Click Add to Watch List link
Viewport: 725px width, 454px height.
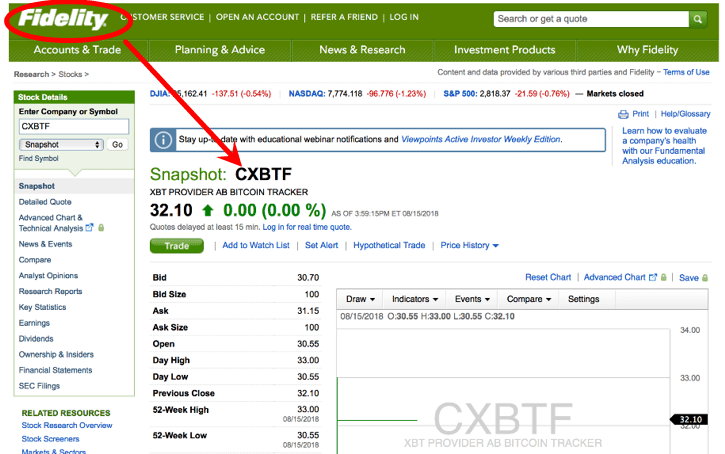click(256, 245)
